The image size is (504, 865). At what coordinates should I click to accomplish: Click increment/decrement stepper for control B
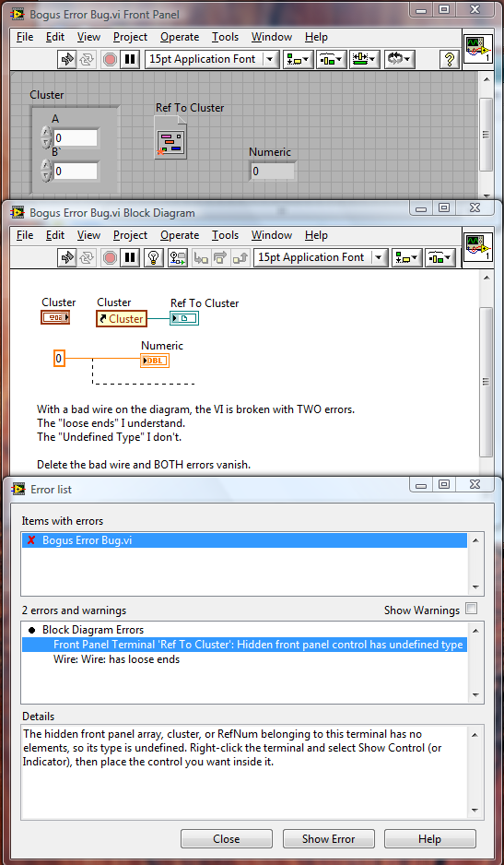[x=46, y=171]
